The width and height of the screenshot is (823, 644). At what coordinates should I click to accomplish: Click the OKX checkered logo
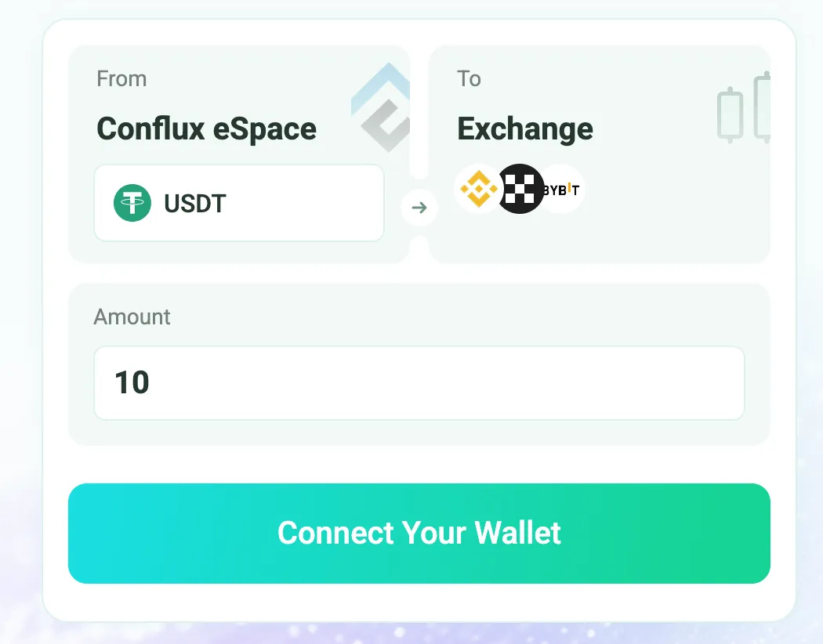pos(520,189)
